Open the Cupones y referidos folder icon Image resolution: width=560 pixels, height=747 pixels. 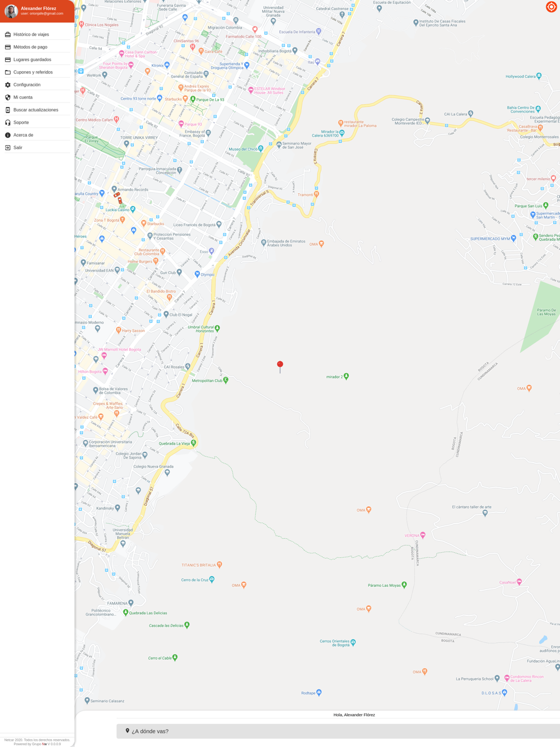click(8, 72)
